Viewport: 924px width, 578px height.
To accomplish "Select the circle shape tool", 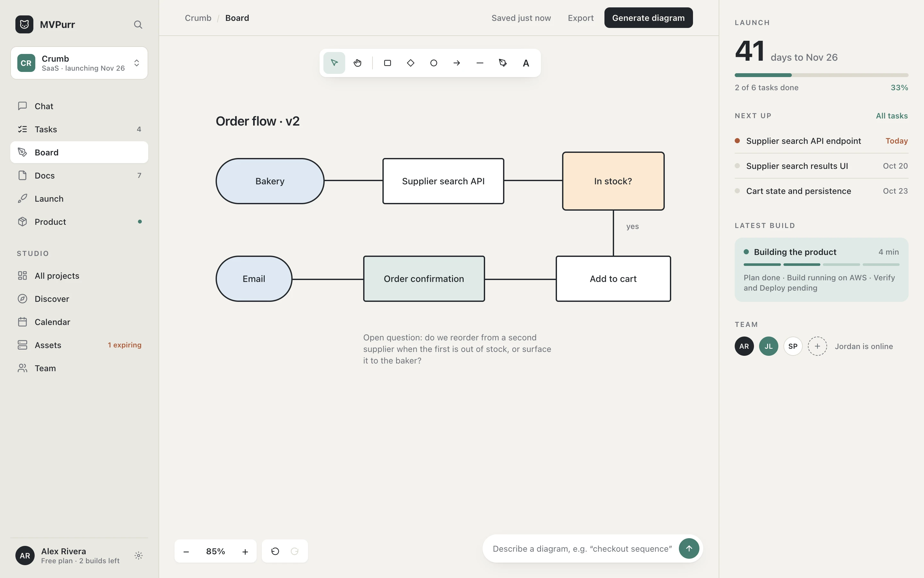I will (x=434, y=63).
